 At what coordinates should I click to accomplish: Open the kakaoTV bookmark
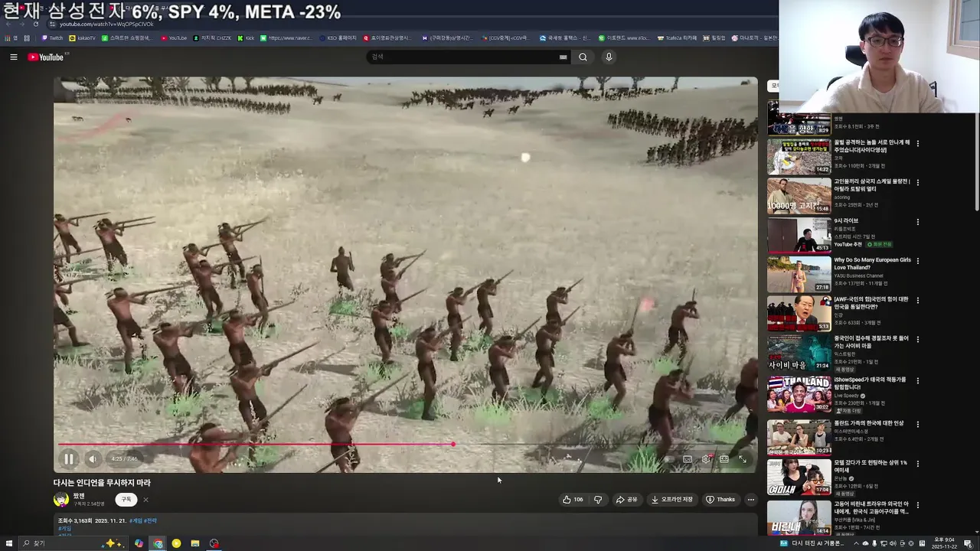[x=82, y=37]
